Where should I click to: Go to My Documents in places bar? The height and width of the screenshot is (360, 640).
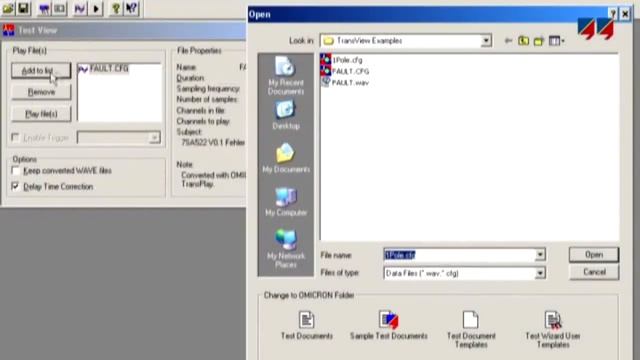(x=286, y=158)
